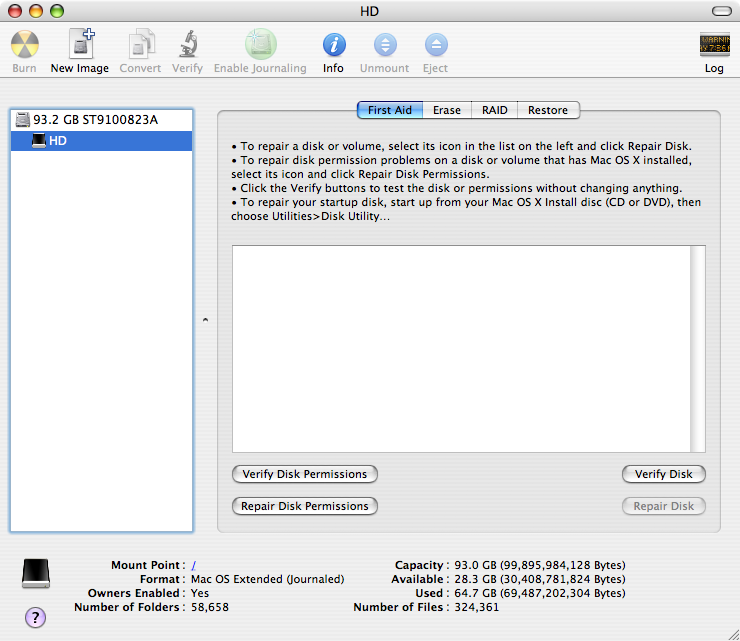Click the scrollbar of the results area

pyautogui.click(x=698, y=349)
